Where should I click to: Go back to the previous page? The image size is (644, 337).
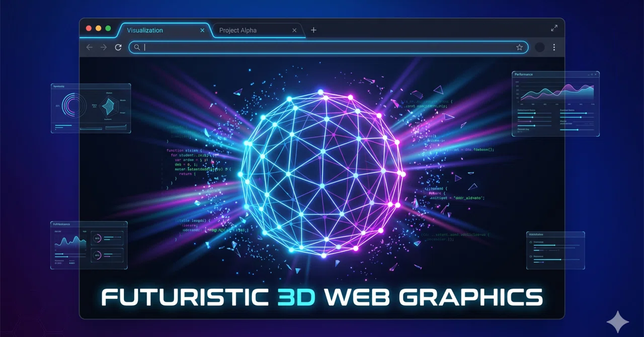tap(90, 47)
